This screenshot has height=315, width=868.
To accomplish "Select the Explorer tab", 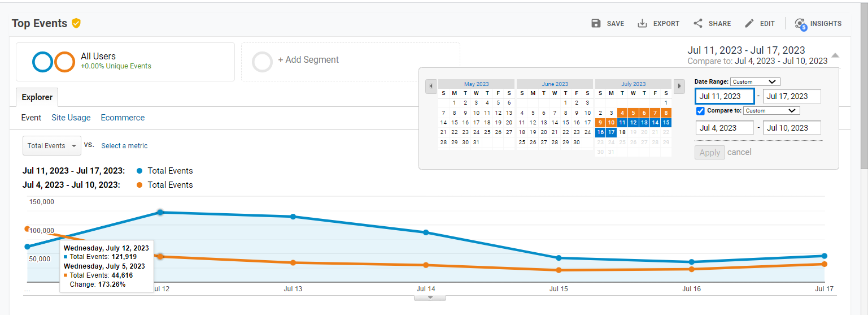I will [37, 97].
